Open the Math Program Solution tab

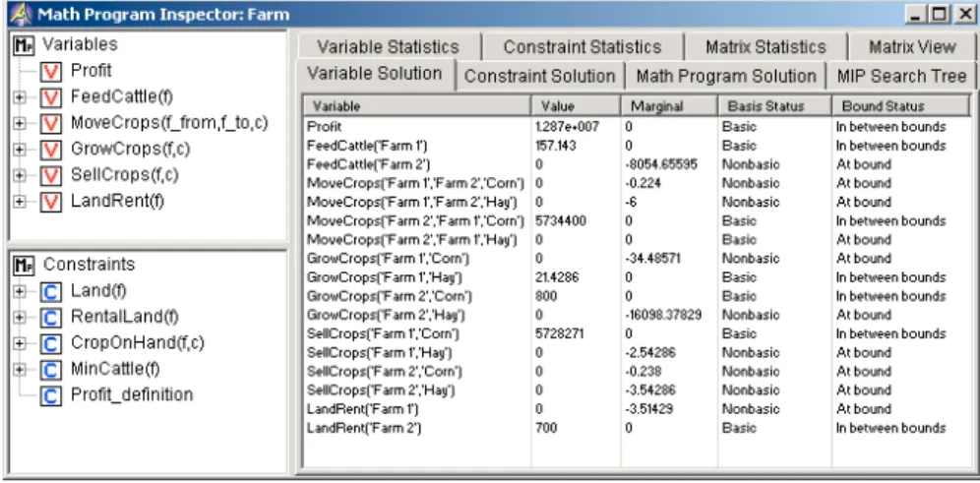[x=725, y=77]
